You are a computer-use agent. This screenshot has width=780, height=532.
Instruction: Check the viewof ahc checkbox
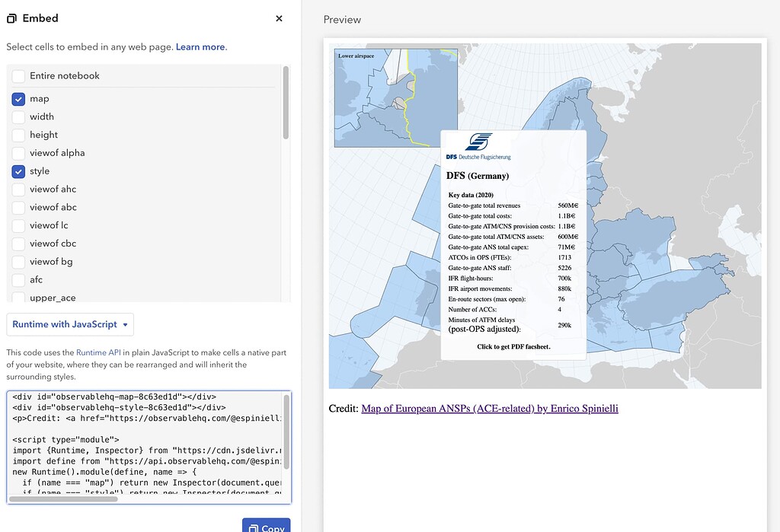pos(19,189)
